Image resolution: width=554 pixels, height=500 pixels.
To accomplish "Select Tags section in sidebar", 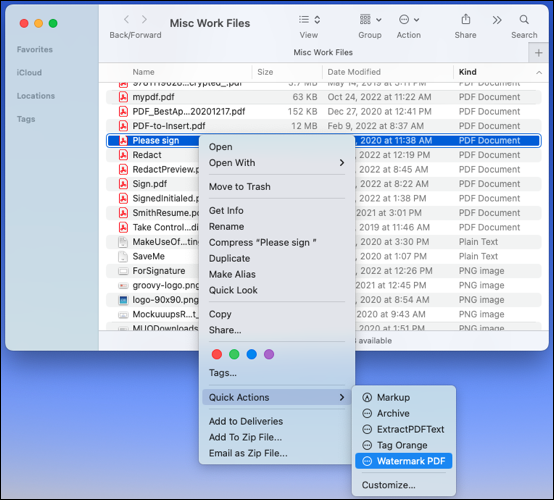I will [x=26, y=119].
